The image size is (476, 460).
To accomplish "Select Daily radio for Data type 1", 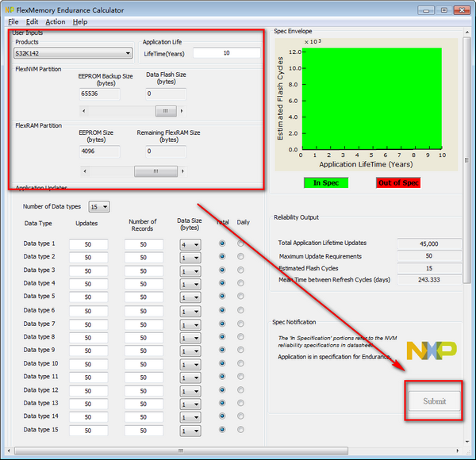I will [240, 244].
